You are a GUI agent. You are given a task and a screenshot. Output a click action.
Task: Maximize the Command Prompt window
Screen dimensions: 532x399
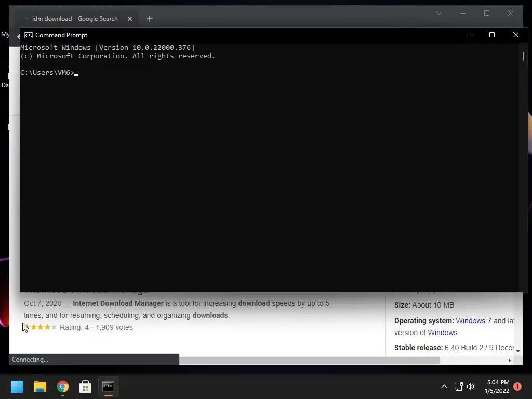tap(492, 35)
